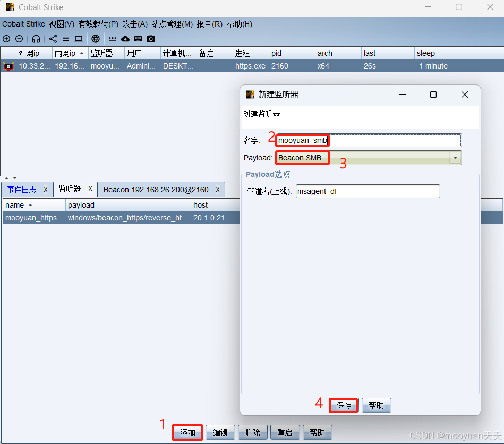Click 保存 in new listener dialog
This screenshot has height=444, width=504.
[344, 405]
